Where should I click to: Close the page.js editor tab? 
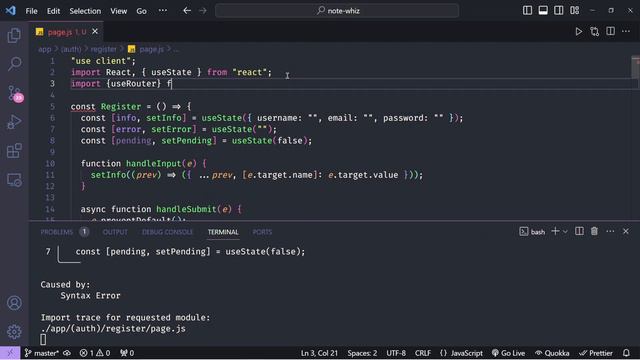pos(95,31)
